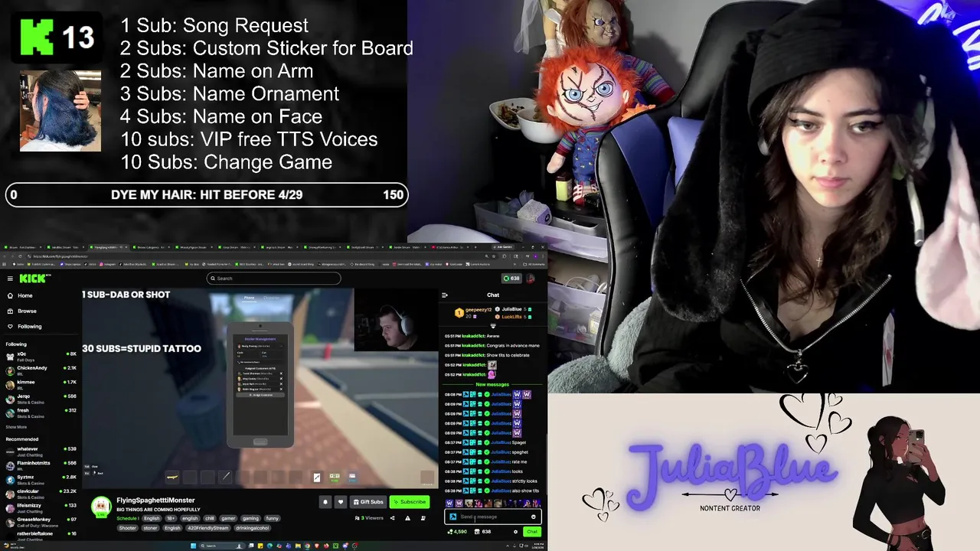Click the stream video player
The height and width of the screenshot is (551, 980).
(260, 387)
